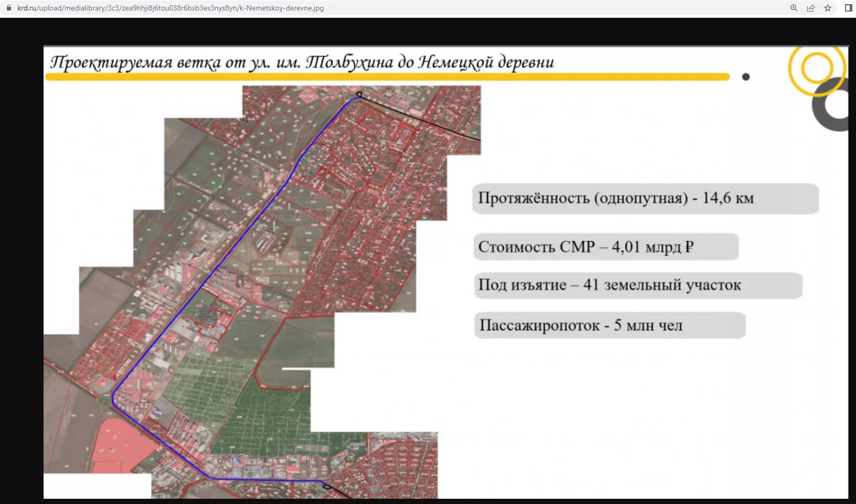Bookmark this page with the star icon

[828, 8]
